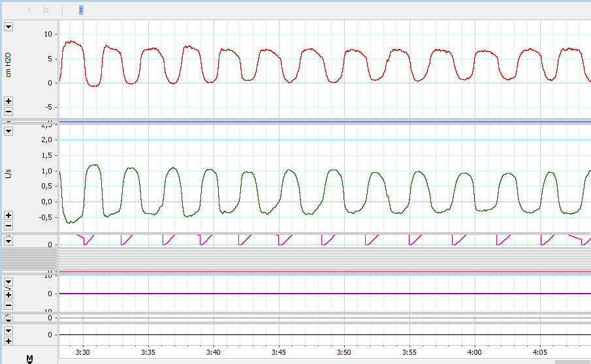Zoom out the cm H2O pressure channel amplitude
The image size is (591, 364).
pyautogui.click(x=8, y=112)
